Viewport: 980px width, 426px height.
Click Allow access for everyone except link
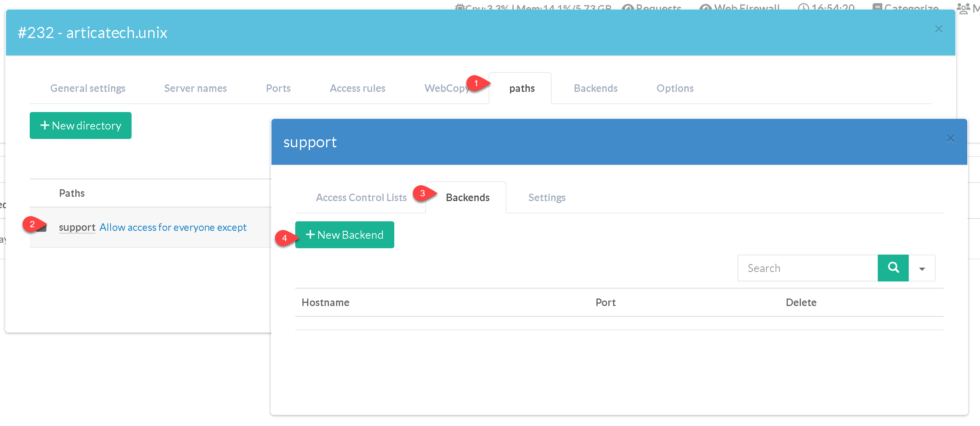(173, 227)
